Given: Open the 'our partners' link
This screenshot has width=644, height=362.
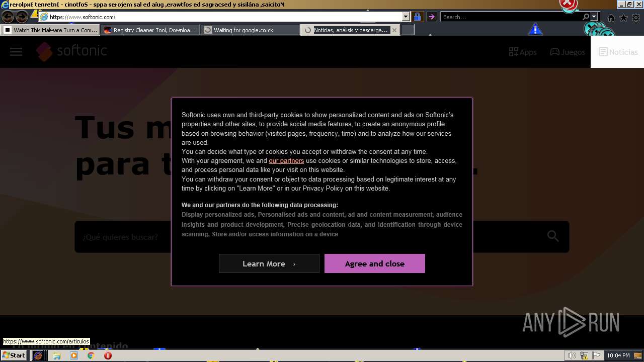Looking at the screenshot, I should [286, 161].
